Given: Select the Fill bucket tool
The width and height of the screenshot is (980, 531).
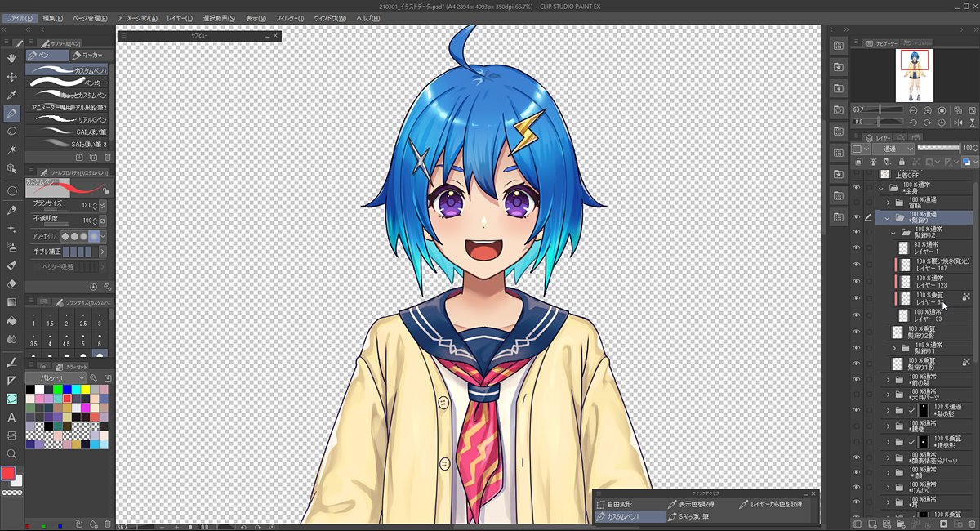Looking at the screenshot, I should click(11, 319).
